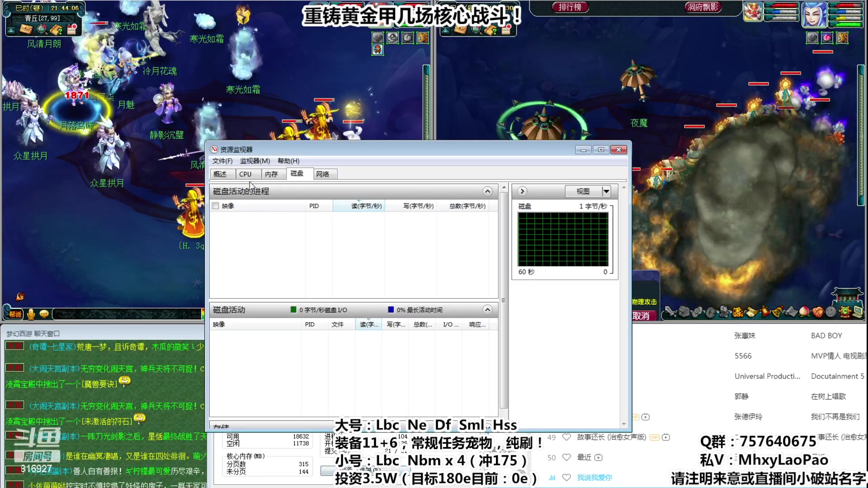Click the mask status icon in left game
The width and height of the screenshot is (868, 488).
coord(377,50)
